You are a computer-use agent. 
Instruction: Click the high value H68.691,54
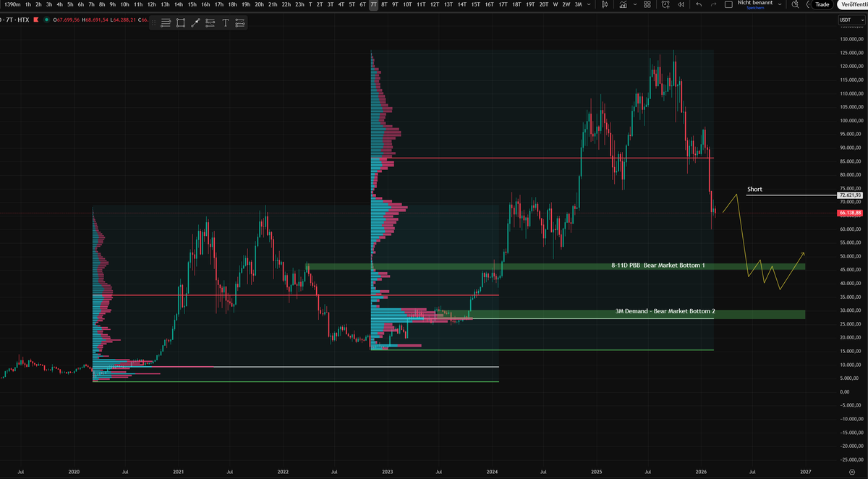point(95,20)
